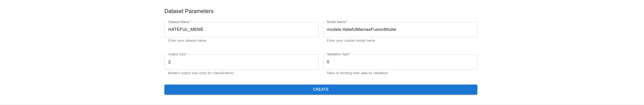Click the Output Size floating label

click(177, 54)
